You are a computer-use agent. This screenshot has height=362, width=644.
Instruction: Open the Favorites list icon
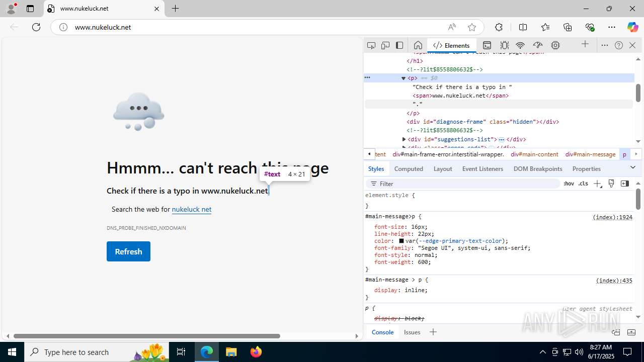pos(545,27)
